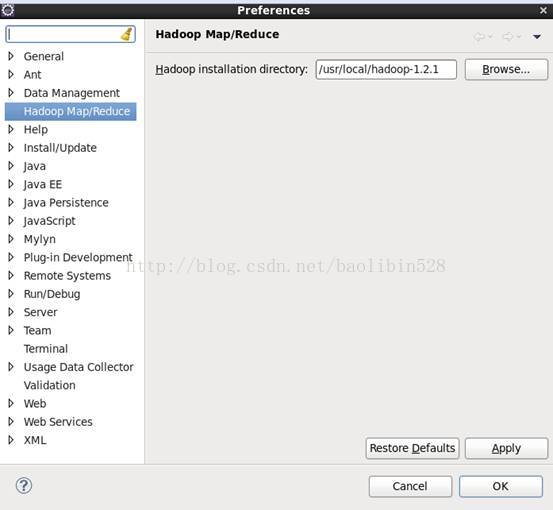Select the Terminal preference page
The width and height of the screenshot is (553, 510).
(46, 349)
